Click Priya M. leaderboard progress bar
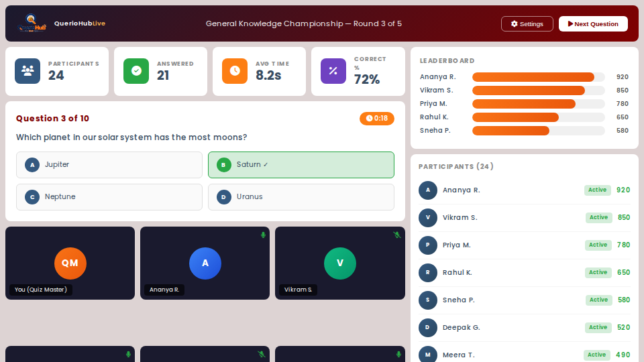644x362 pixels. point(539,104)
